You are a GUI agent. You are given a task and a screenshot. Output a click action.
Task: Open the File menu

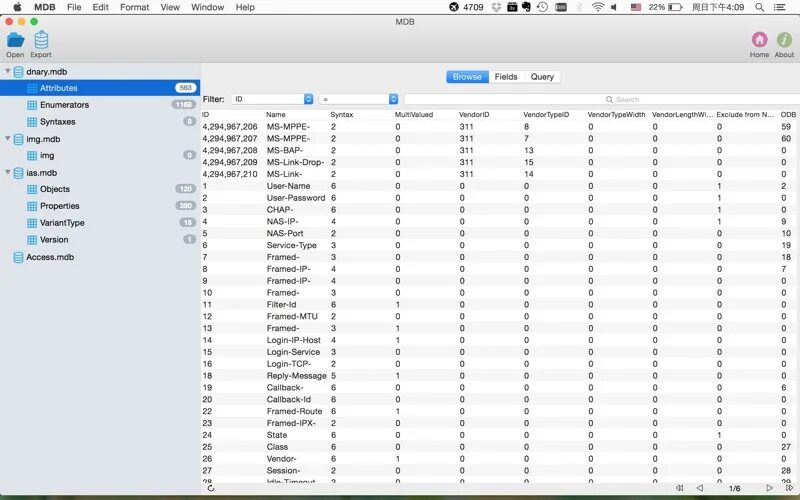[x=74, y=7]
